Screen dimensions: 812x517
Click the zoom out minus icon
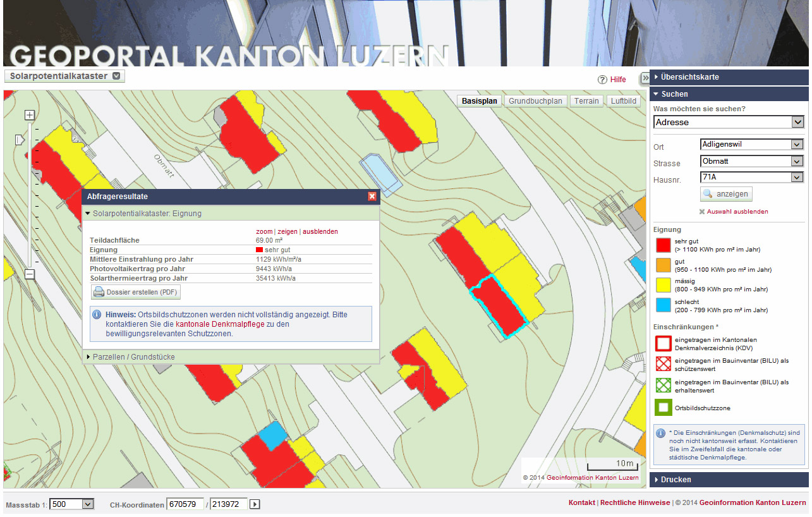[x=29, y=274]
